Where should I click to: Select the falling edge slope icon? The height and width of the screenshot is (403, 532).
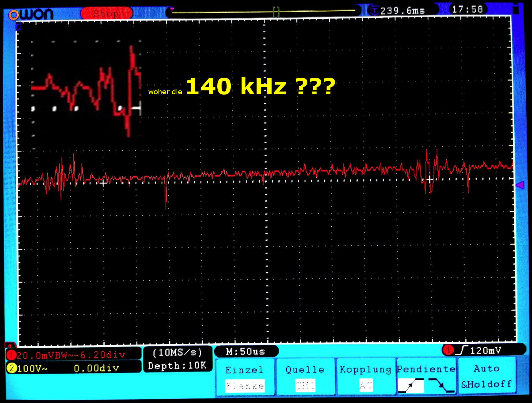pos(441,385)
